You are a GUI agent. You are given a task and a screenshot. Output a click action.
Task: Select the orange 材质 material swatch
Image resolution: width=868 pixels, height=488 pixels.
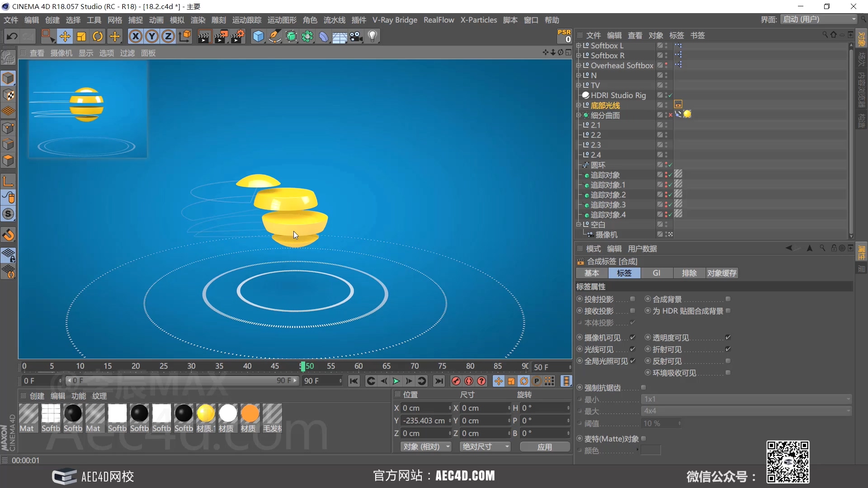click(250, 413)
